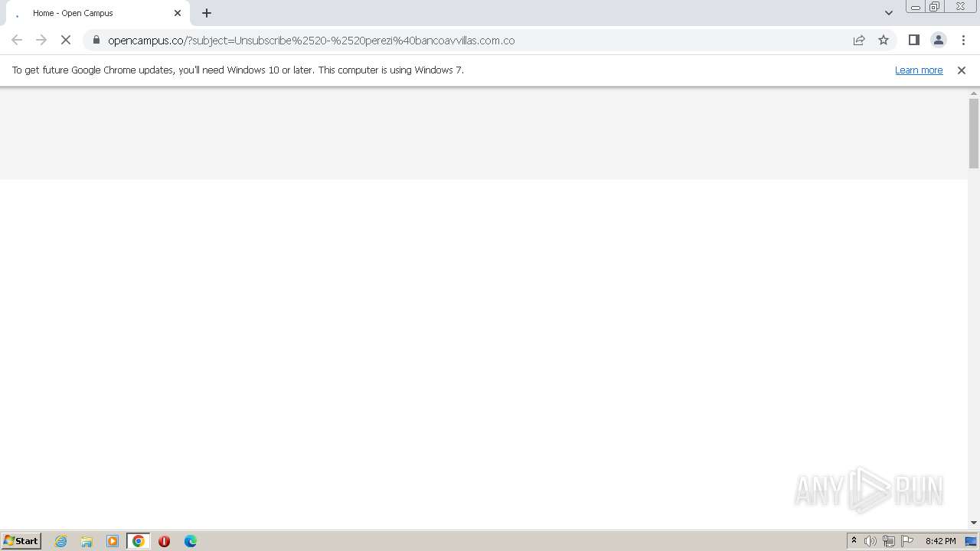This screenshot has height=551, width=980.
Task: Open media player from taskbar
Action: pos(113,541)
